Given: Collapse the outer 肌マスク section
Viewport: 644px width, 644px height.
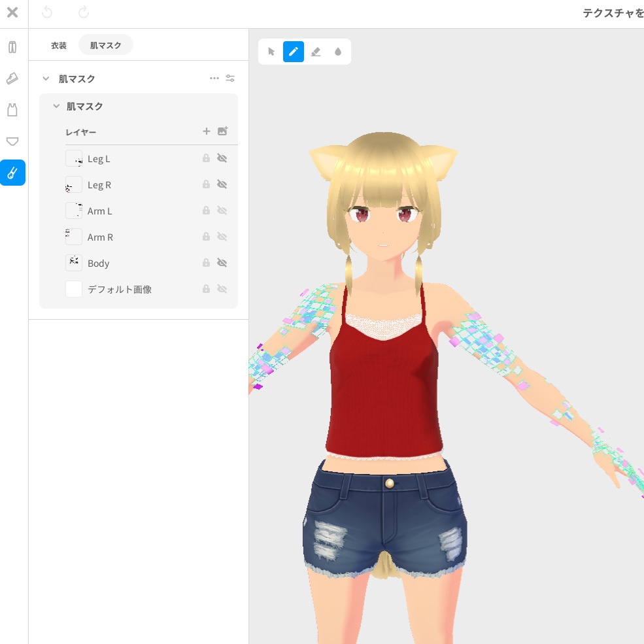Looking at the screenshot, I should (x=46, y=78).
